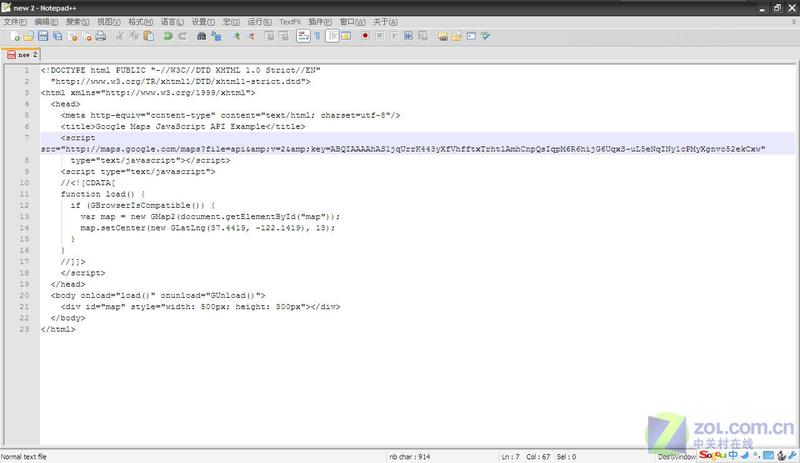Viewport: 800px width, 463px height.
Task: Open the 宏(O) menu
Action: tap(231, 22)
